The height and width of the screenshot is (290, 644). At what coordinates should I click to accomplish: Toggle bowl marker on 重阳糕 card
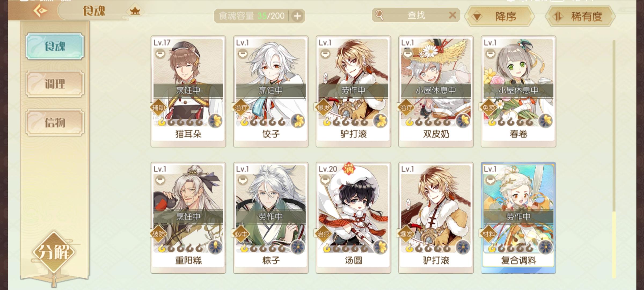point(160,180)
